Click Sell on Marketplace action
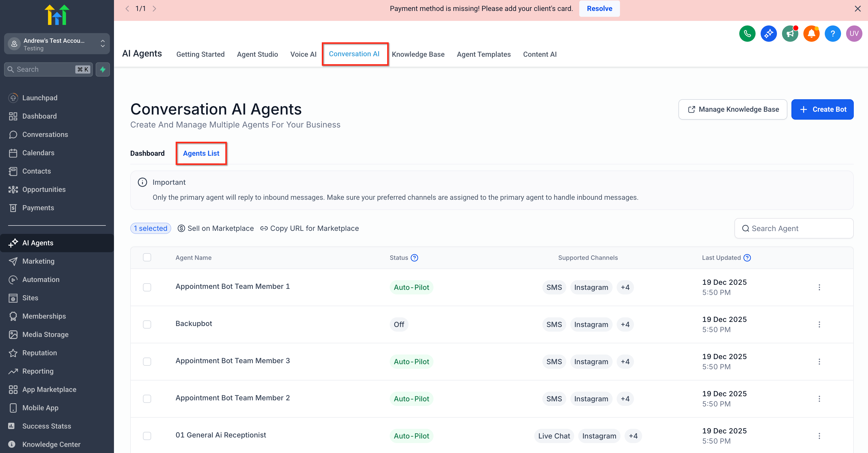868x453 pixels. point(216,229)
